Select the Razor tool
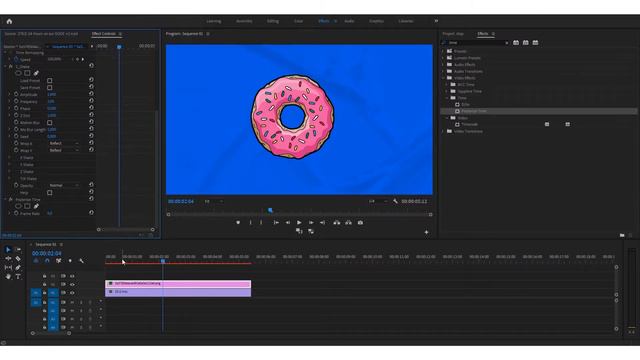 18,258
